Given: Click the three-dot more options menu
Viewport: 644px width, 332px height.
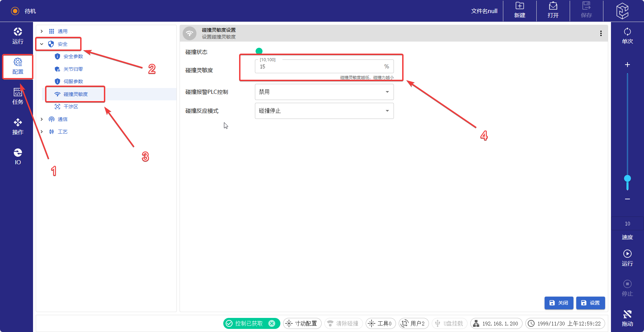Looking at the screenshot, I should (601, 33).
